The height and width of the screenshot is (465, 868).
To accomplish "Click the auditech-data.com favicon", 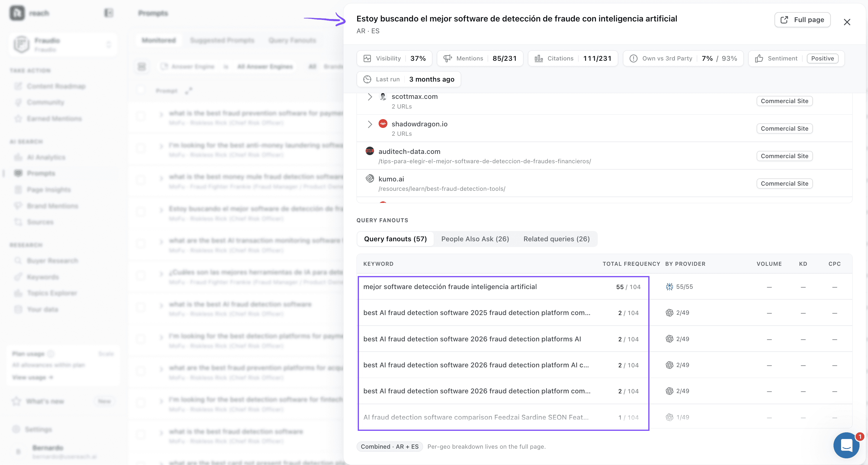I will point(370,151).
